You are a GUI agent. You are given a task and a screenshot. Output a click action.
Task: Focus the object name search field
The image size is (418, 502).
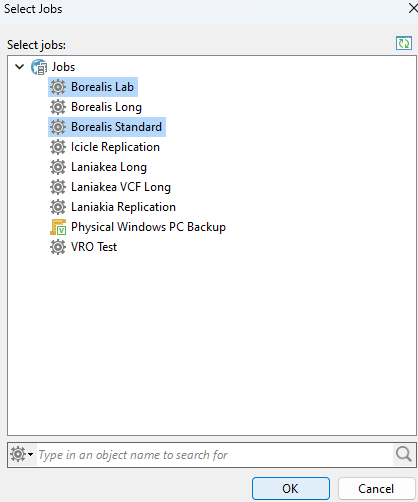point(215,455)
